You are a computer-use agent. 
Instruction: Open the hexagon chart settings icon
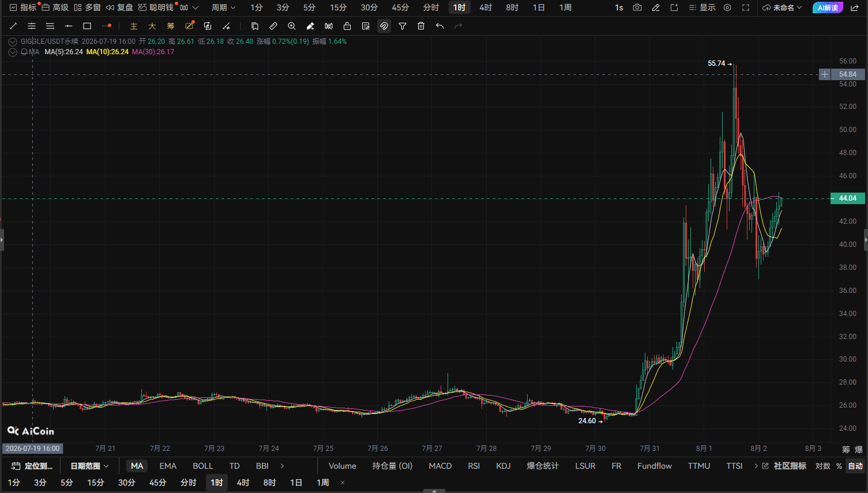(x=727, y=7)
